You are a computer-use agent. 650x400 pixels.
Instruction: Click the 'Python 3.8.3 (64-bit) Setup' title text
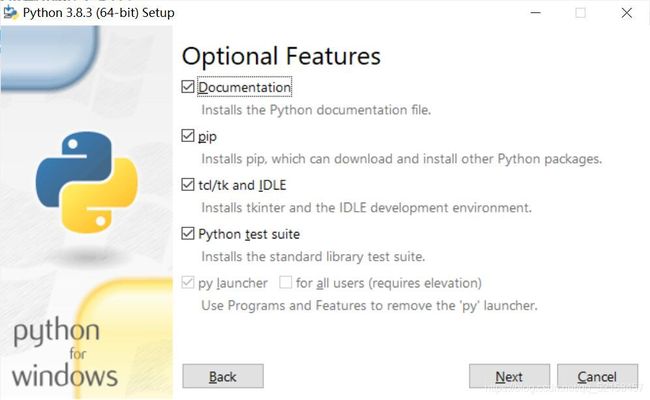(x=99, y=13)
